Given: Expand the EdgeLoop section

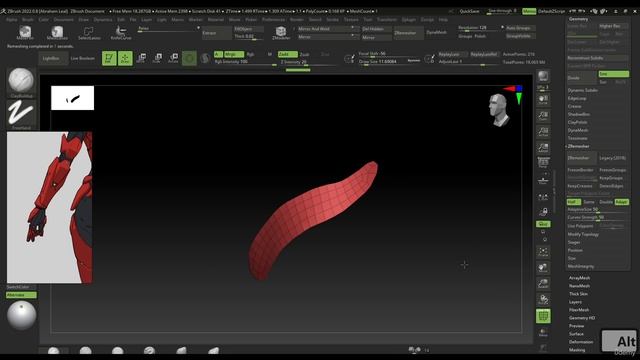Looking at the screenshot, I should tap(577, 98).
